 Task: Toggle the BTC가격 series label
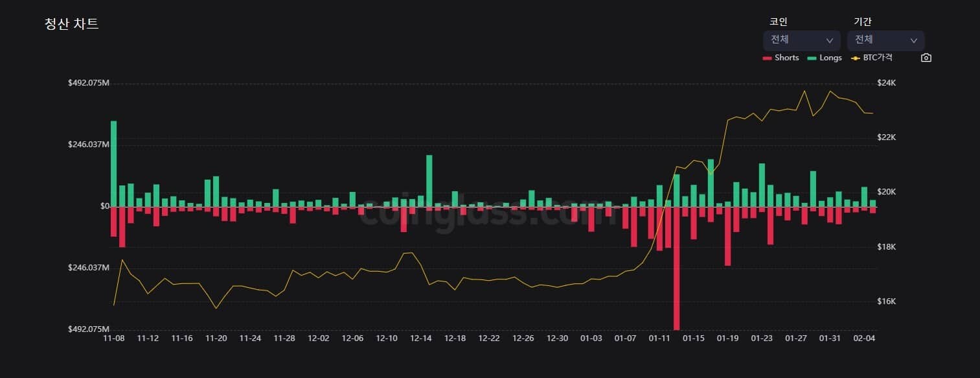[x=878, y=58]
